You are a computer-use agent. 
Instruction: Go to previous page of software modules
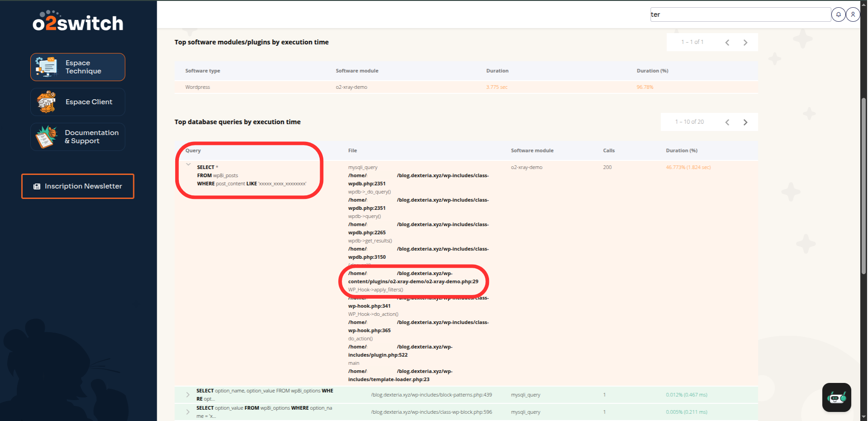point(727,43)
